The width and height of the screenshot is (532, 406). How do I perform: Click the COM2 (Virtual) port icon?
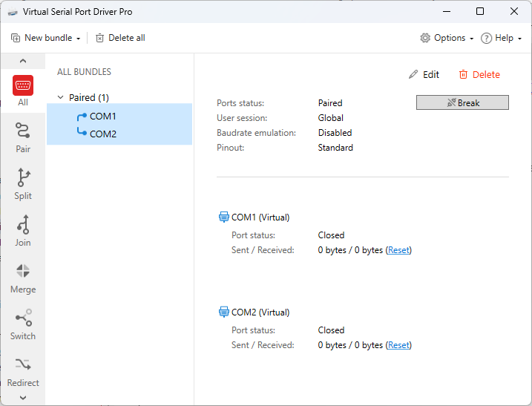[x=224, y=312]
